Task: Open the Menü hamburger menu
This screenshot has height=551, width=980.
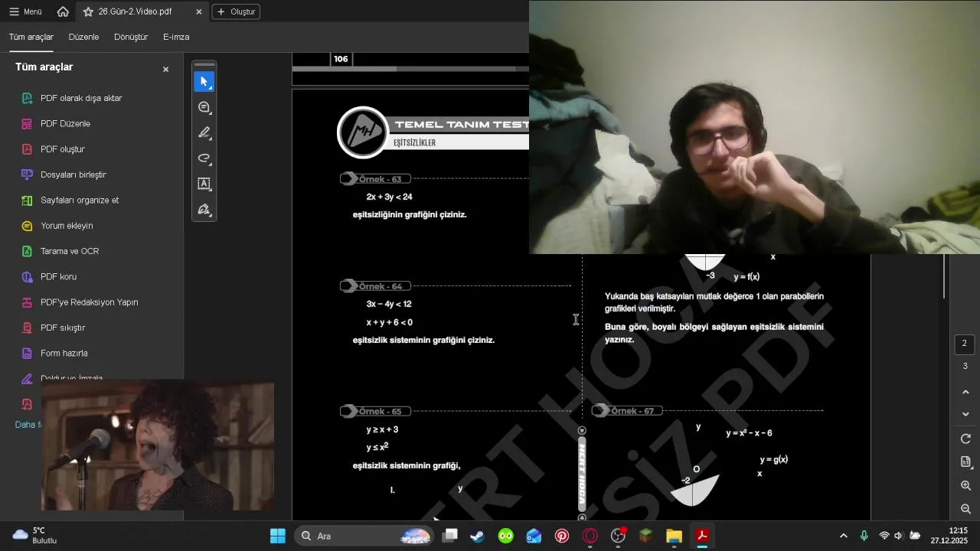Action: coord(25,11)
